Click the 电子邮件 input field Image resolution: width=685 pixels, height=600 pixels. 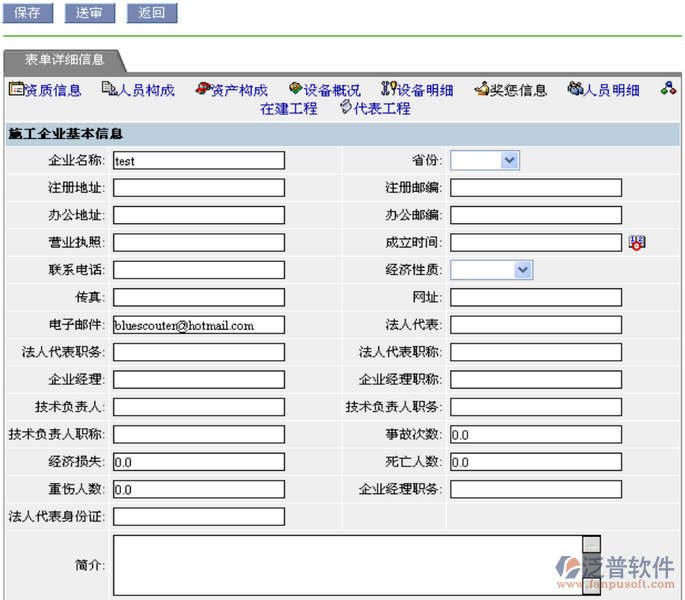[198, 325]
